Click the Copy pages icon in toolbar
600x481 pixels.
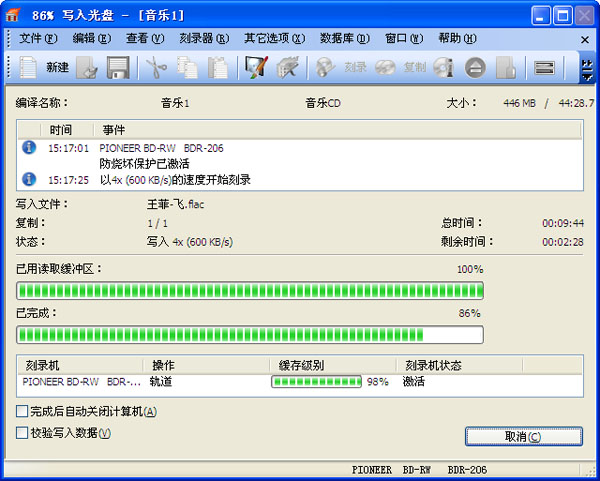(x=187, y=67)
